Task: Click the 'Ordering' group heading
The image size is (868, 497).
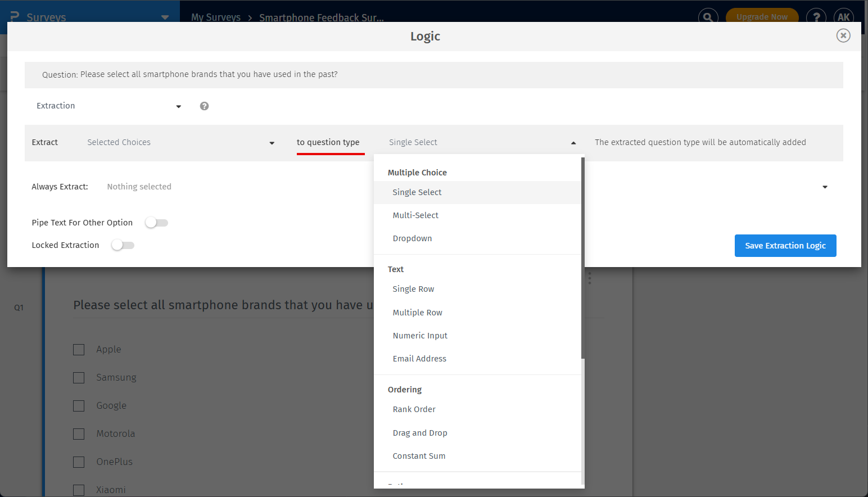Action: (405, 390)
